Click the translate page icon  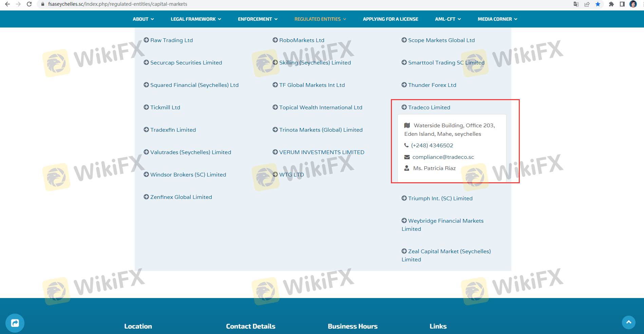point(576,4)
